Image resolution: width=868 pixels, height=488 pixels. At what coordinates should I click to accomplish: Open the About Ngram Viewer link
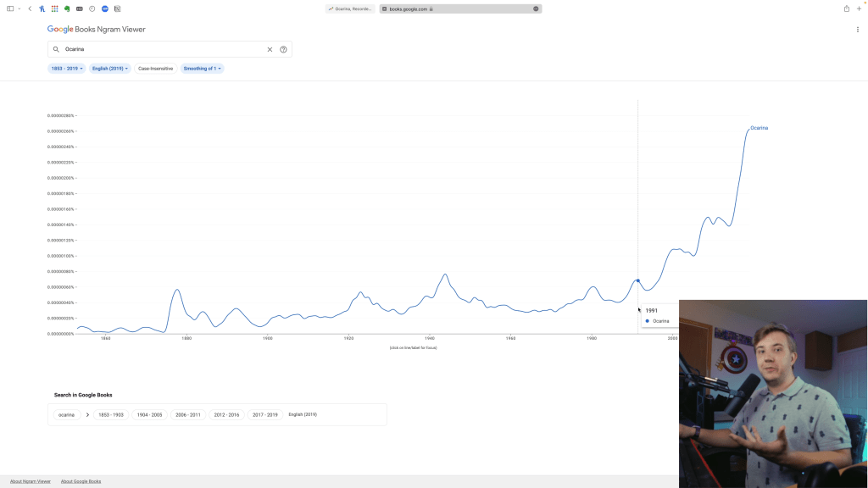[31, 481]
